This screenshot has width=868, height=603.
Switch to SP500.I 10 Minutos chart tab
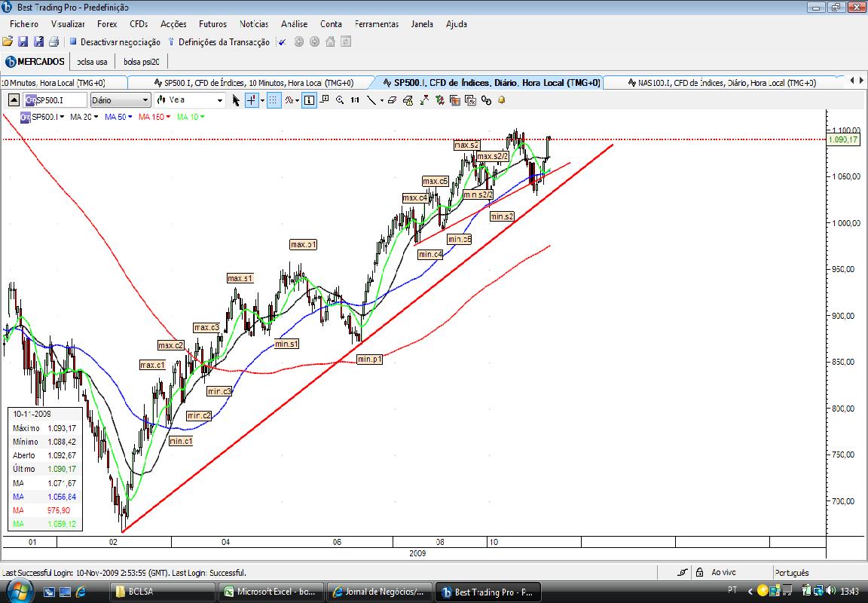[254, 83]
